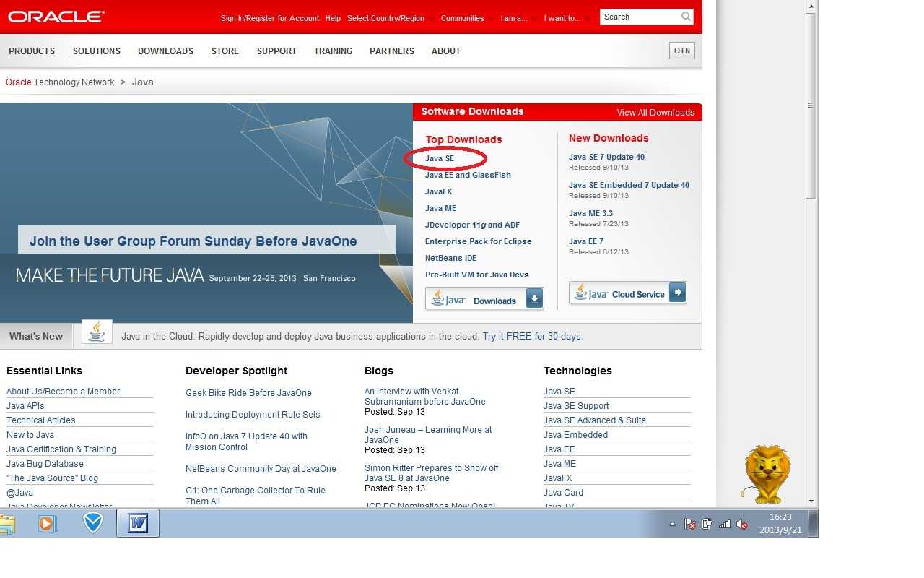Click the search magnifier icon
Viewport: 924px width, 578px height.
(686, 17)
